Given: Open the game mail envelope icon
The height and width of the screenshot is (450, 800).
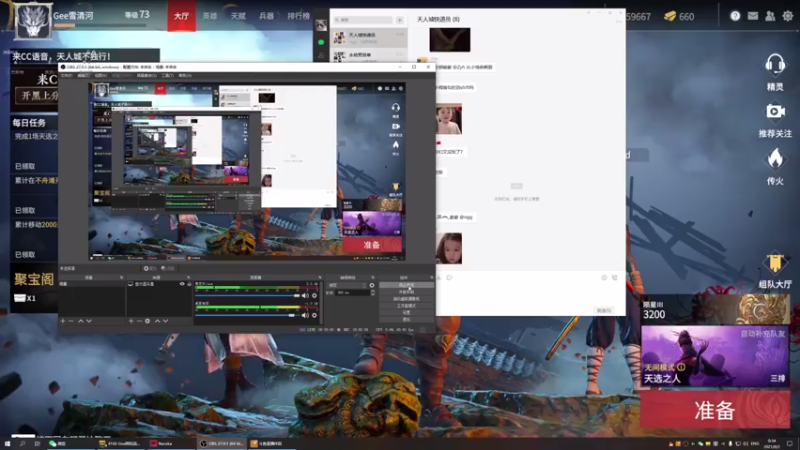Looking at the screenshot, I should 753,16.
